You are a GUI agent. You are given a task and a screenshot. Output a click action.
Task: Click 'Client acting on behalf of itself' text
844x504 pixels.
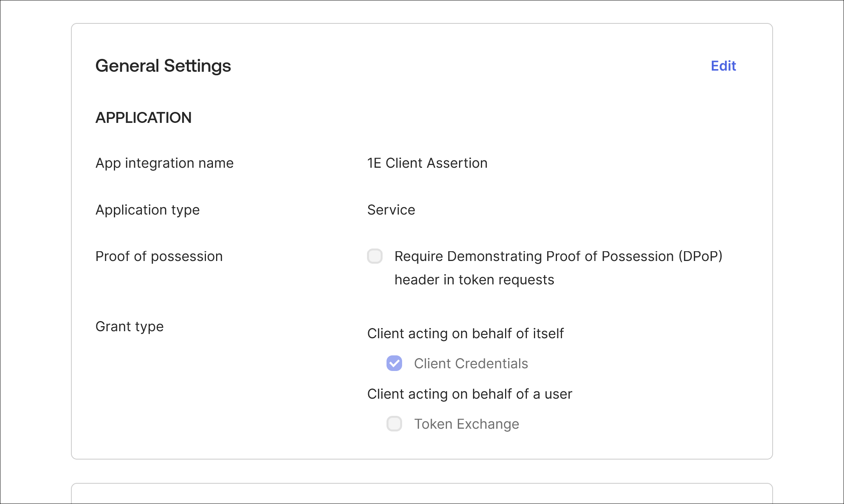465,334
